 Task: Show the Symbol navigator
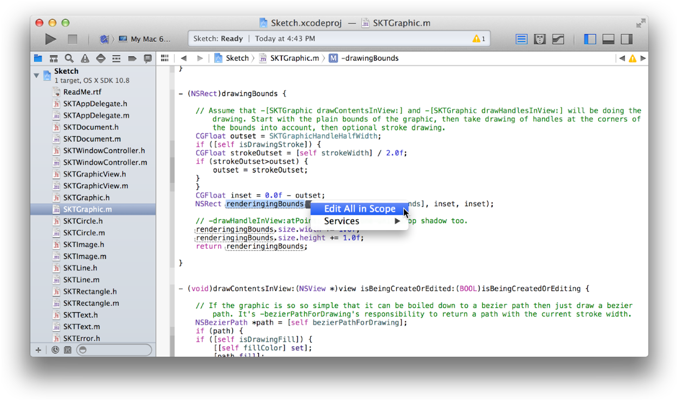54,58
